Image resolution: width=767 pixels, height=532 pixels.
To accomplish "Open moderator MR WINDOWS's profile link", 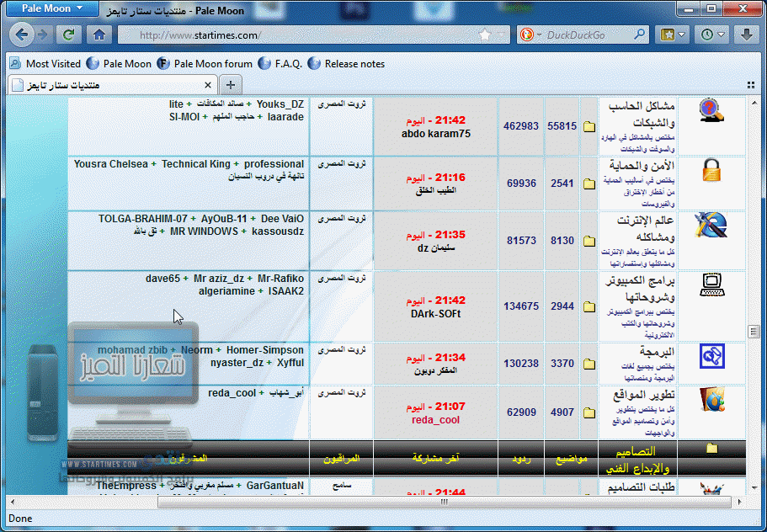I will 204,231.
